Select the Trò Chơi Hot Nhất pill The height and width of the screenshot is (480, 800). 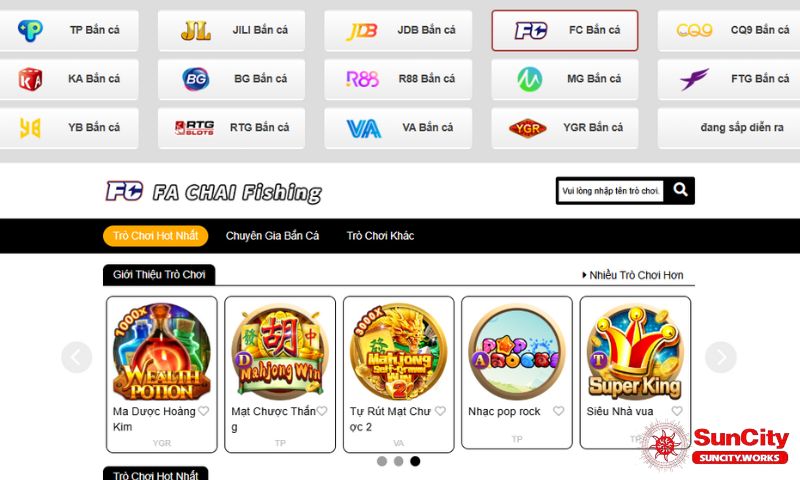pos(156,236)
